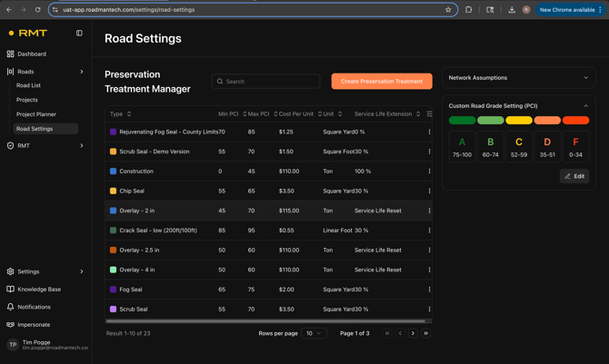Open the Knowledge Base book icon

point(11,290)
